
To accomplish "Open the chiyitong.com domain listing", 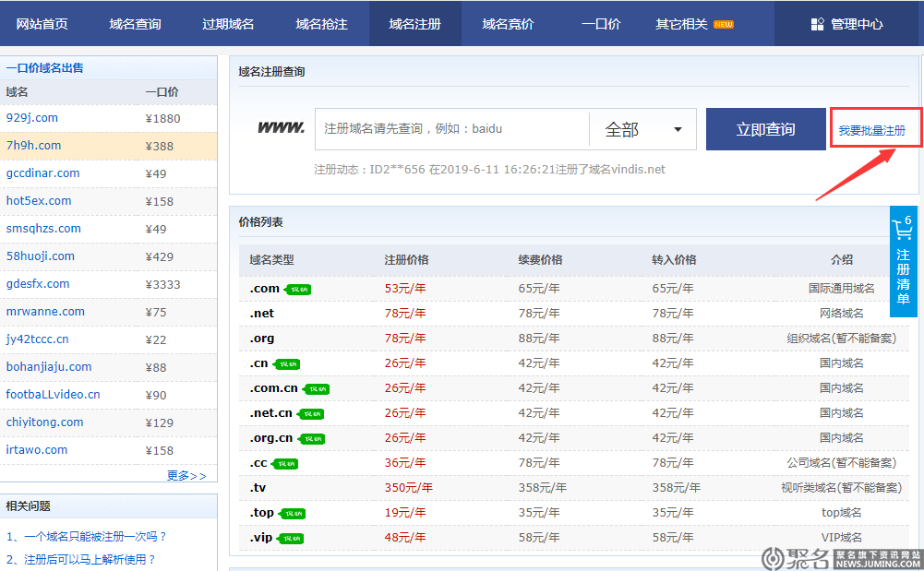I will [x=45, y=422].
